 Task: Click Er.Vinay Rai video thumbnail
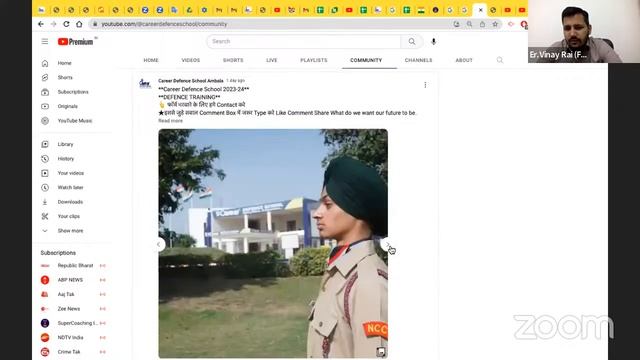click(x=584, y=31)
